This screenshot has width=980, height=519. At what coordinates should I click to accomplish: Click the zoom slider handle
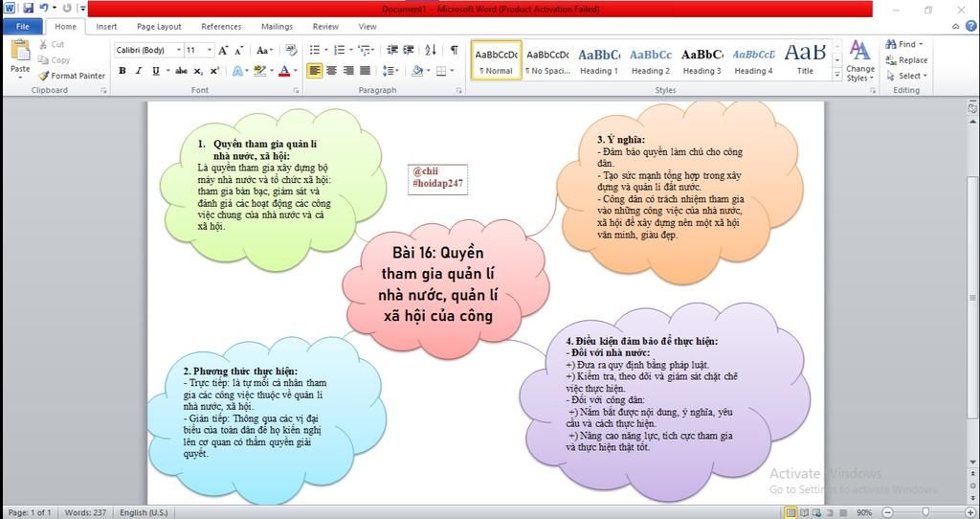pos(925,512)
